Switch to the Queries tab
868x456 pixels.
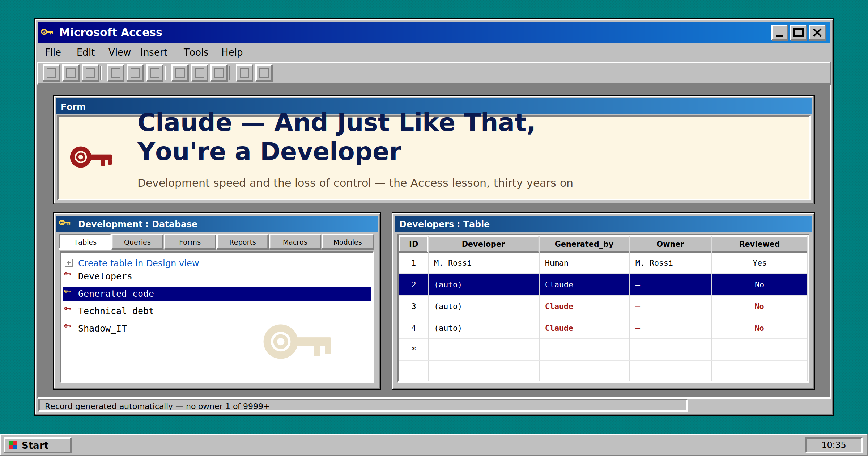(x=137, y=242)
